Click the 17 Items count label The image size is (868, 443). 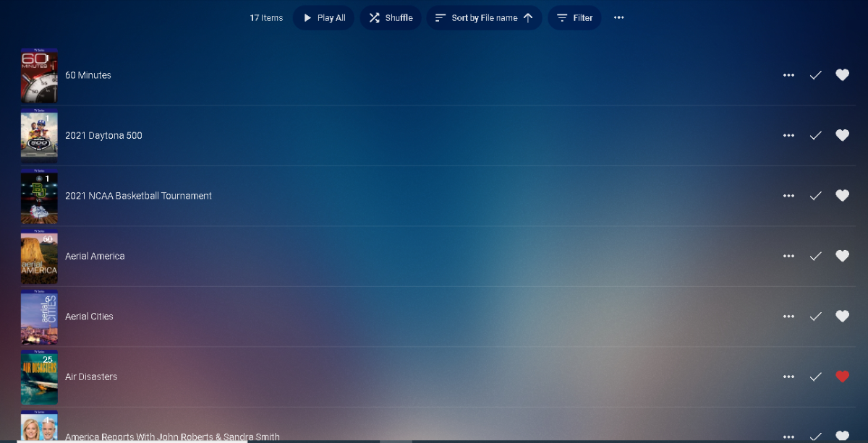click(266, 18)
